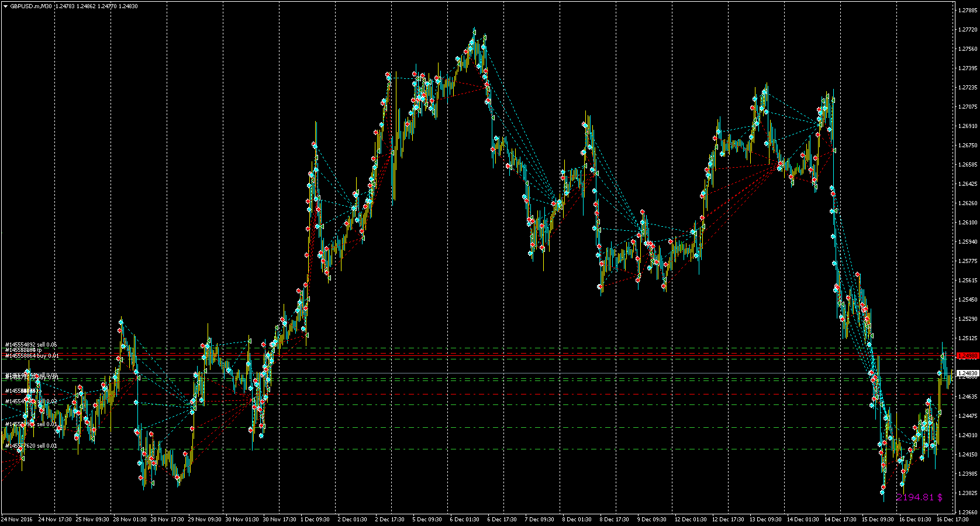980x526 pixels.
Task: Open the chart menu triangle beside GBPUSD.m,M30
Action: (5, 6)
